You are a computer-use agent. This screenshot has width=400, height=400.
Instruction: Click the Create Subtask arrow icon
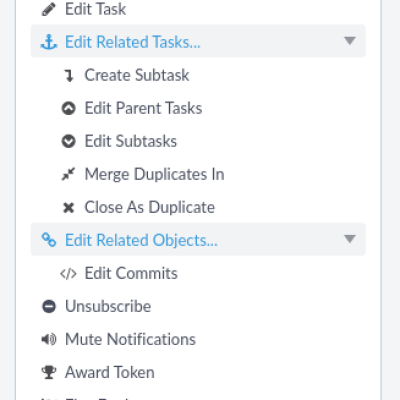(69, 75)
